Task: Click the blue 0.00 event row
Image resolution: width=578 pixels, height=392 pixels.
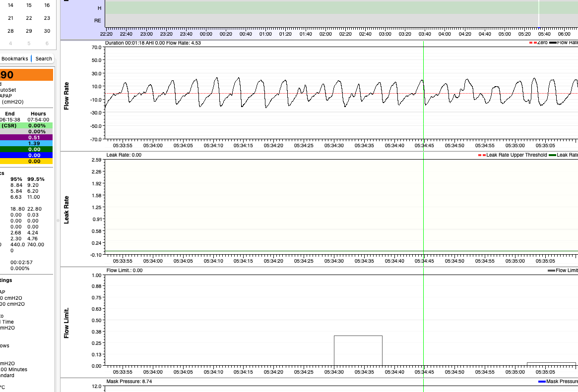Action: (x=26, y=155)
